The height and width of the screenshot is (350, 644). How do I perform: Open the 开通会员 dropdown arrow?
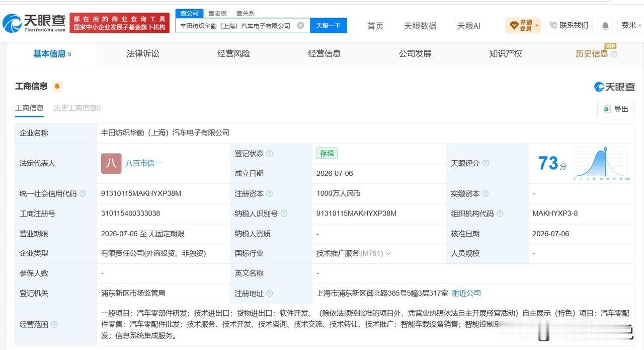coord(537,25)
